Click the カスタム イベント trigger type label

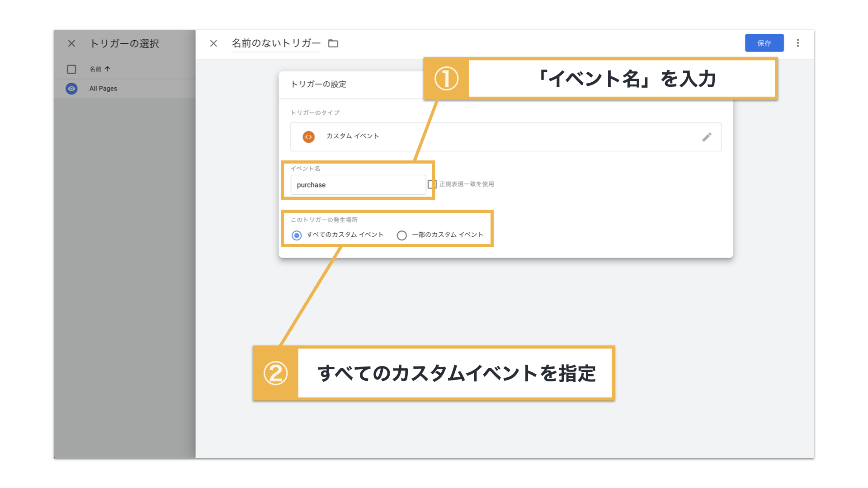[x=353, y=136]
